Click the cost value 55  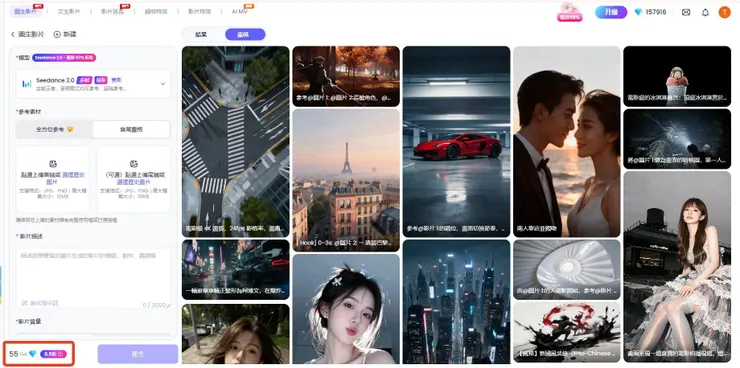point(14,354)
